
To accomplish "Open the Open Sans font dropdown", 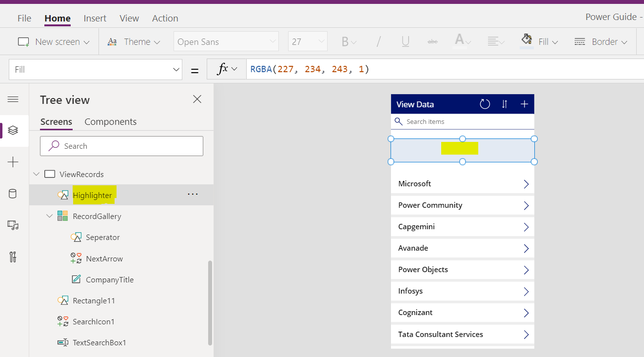I will click(x=226, y=42).
